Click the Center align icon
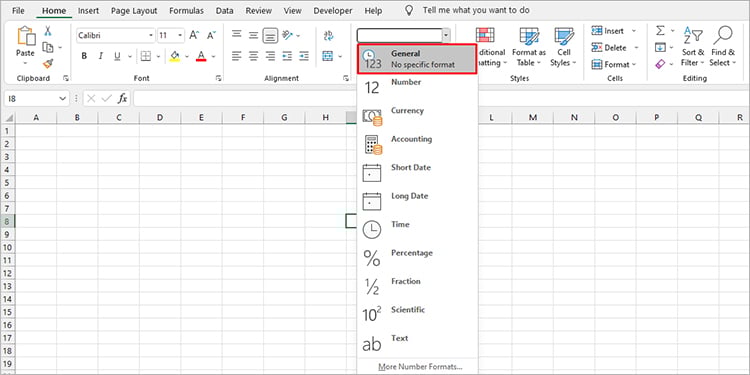This screenshot has width=750, height=375. [254, 56]
